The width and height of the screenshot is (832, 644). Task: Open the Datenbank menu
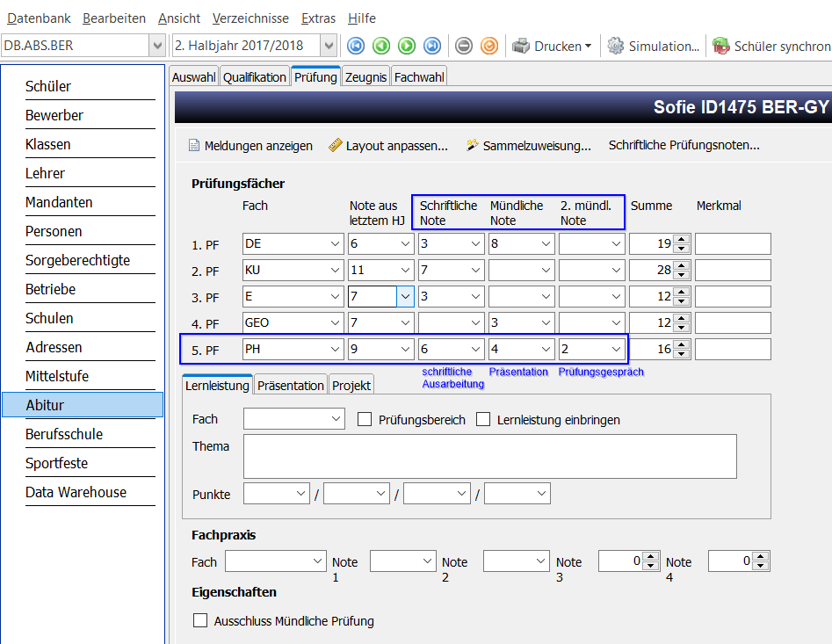click(x=39, y=18)
